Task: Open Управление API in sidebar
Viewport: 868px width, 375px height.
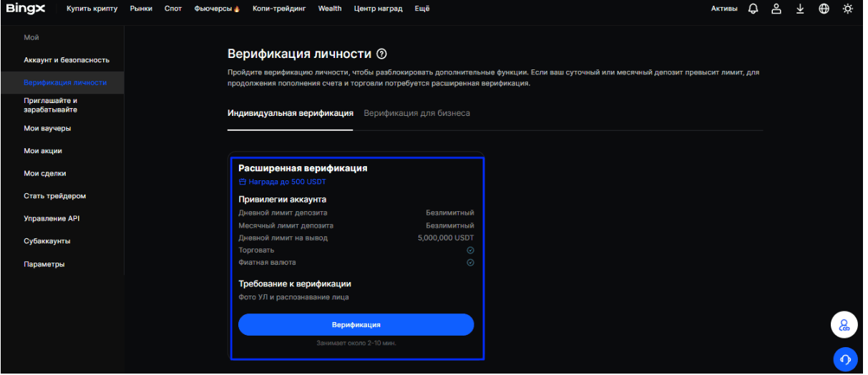Action: (x=52, y=218)
